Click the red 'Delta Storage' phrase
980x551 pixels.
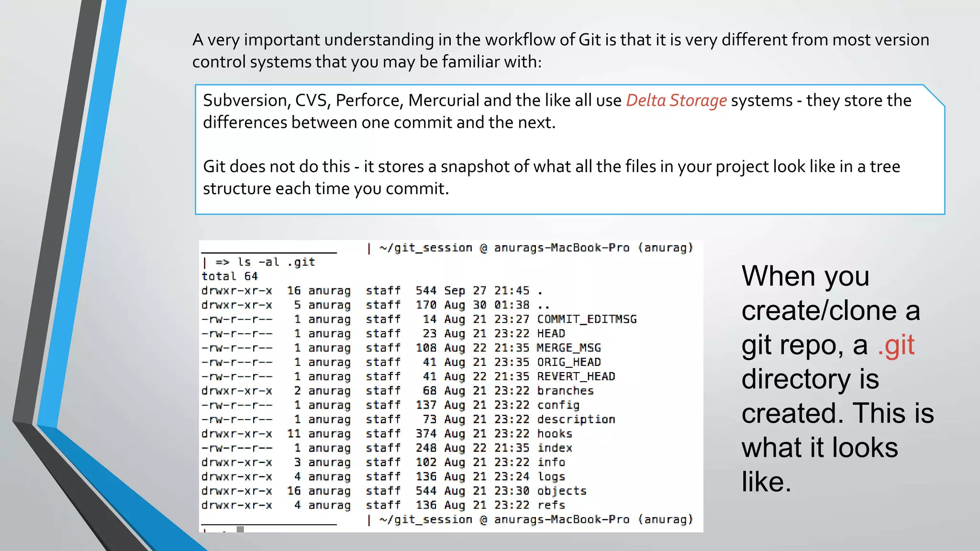click(x=676, y=100)
